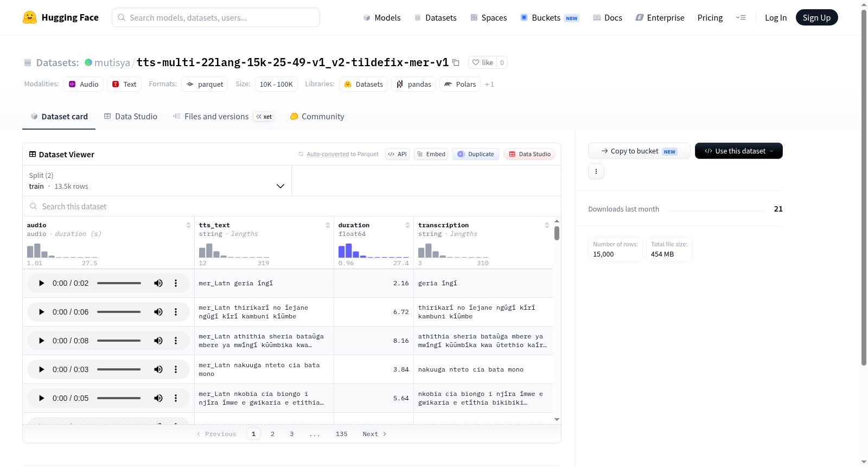Open more options for the 0:02 audio
This screenshot has width=868, height=467.
click(x=176, y=283)
